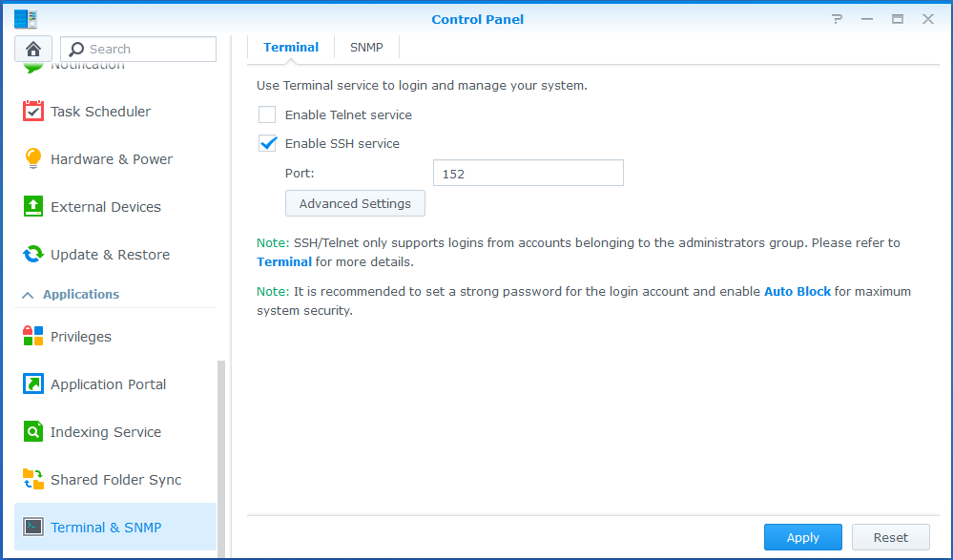
Task: Minimize the Control Panel window
Action: pyautogui.click(x=867, y=19)
